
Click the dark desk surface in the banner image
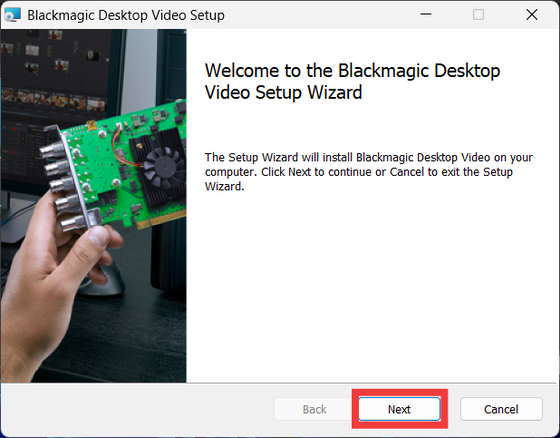118,339
